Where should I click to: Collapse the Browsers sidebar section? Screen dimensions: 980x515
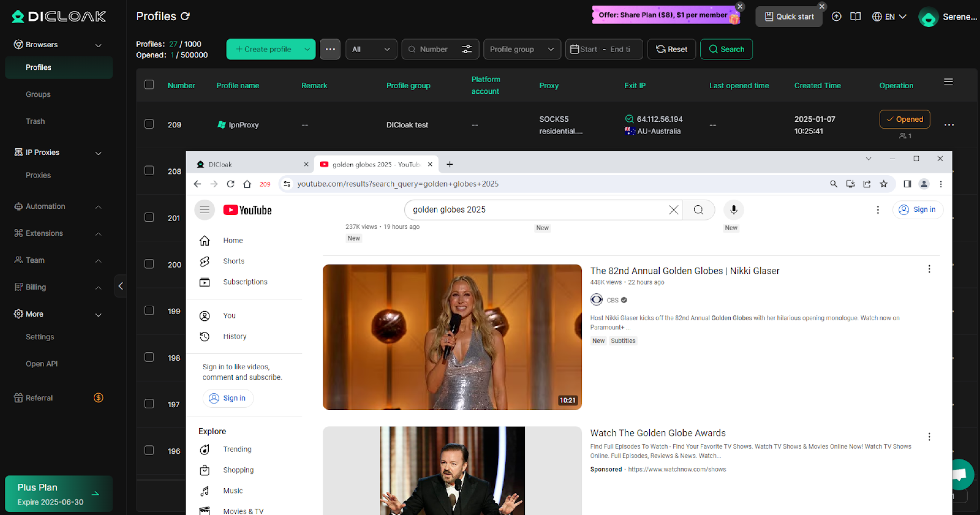coord(98,45)
